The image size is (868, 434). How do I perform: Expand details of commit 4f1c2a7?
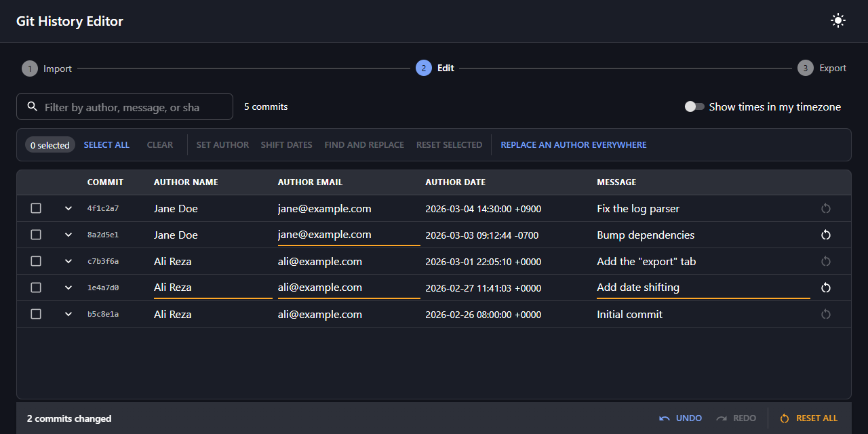[68, 208]
